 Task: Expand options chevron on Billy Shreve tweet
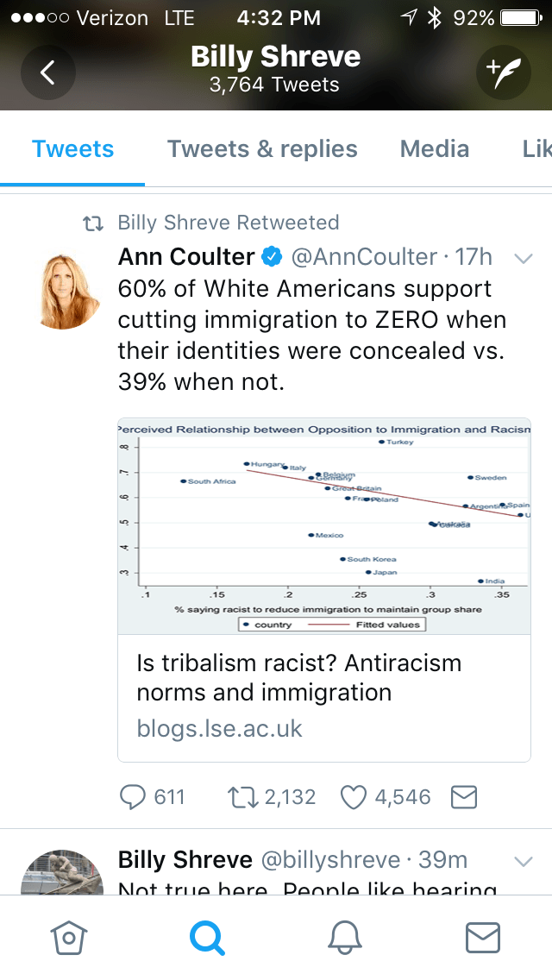pos(523,861)
